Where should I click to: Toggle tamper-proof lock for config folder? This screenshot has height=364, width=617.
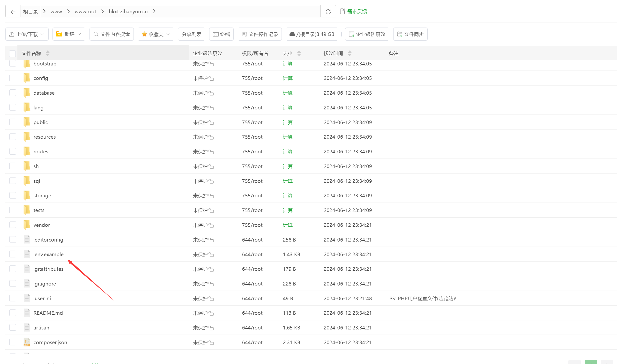point(211,79)
